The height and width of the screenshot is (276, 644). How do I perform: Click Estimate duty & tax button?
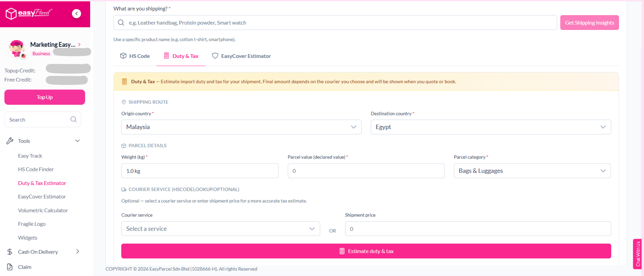point(366,251)
